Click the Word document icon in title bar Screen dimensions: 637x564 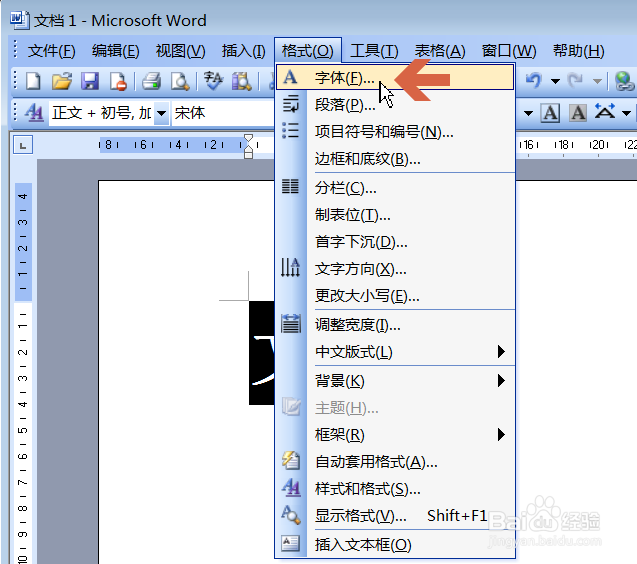[20, 20]
